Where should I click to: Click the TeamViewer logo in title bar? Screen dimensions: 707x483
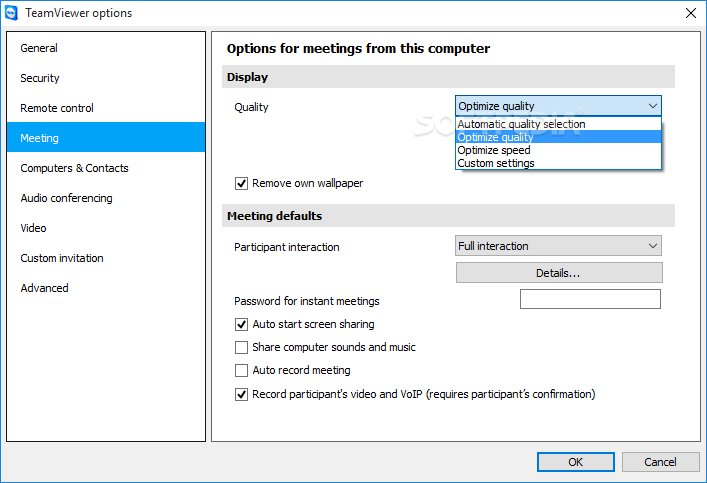(x=11, y=13)
